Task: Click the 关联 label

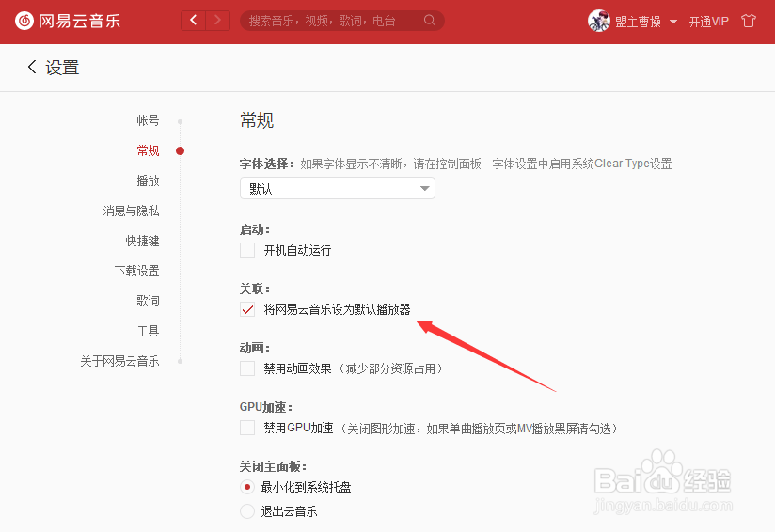Action: click(255, 289)
